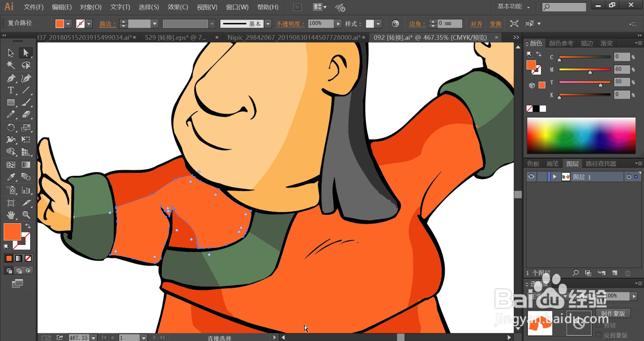Click the 对齐 link in control bar

click(477, 24)
